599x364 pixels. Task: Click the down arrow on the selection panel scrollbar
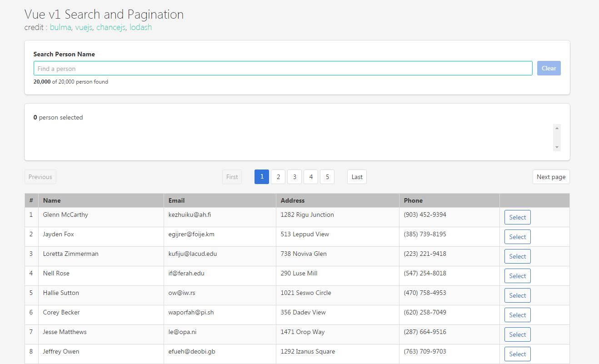click(557, 147)
